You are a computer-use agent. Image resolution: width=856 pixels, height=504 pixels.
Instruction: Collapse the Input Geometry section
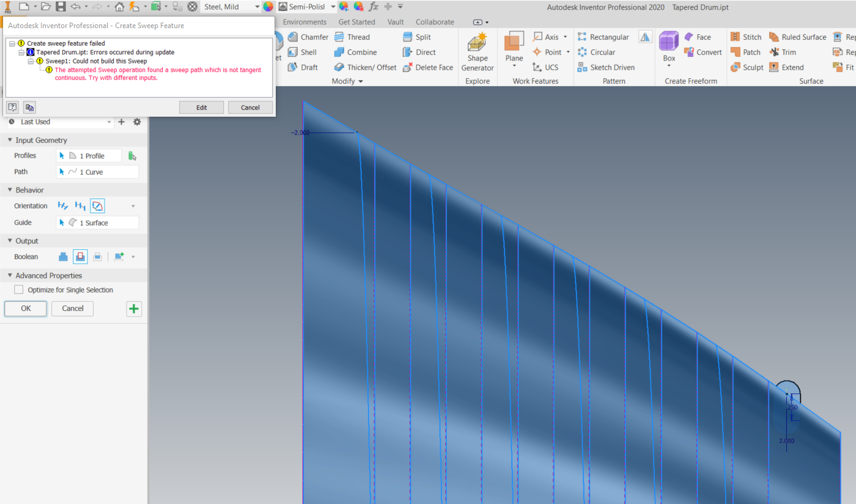(9, 140)
